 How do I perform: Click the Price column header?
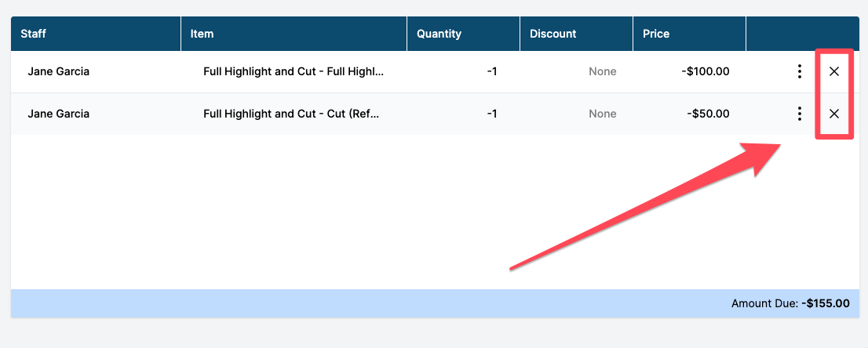(655, 34)
